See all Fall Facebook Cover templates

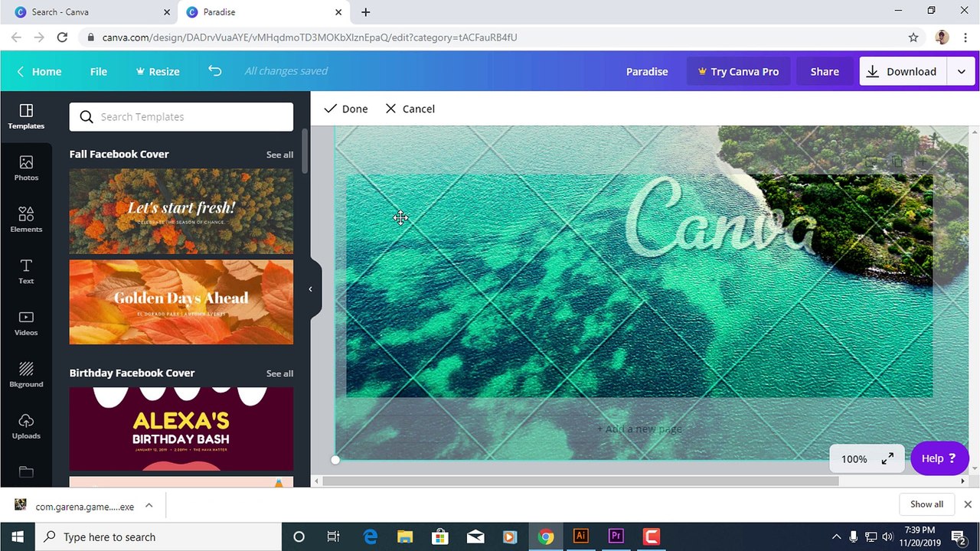279,155
